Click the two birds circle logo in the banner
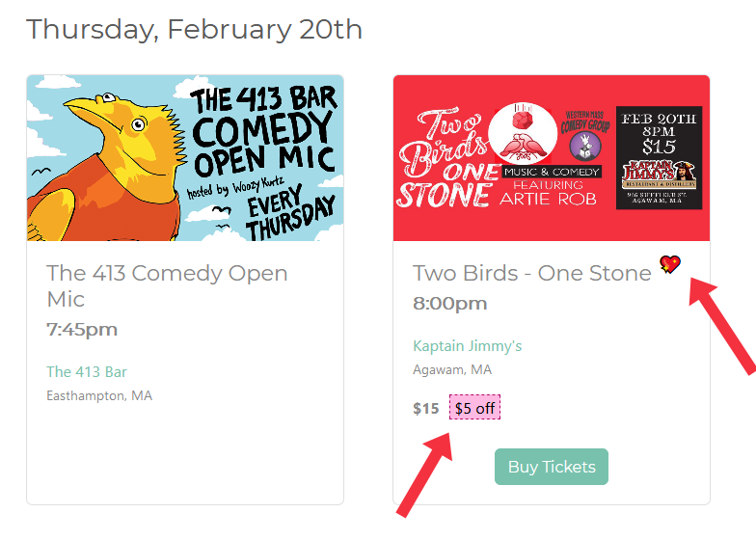756x540 pixels. (x=523, y=133)
